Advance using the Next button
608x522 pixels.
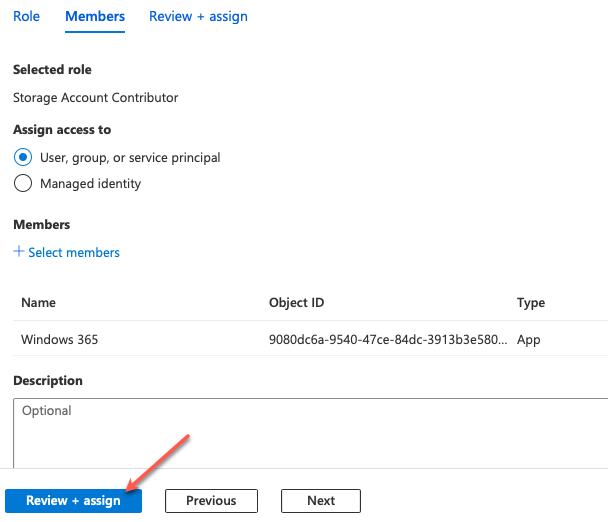(x=321, y=501)
